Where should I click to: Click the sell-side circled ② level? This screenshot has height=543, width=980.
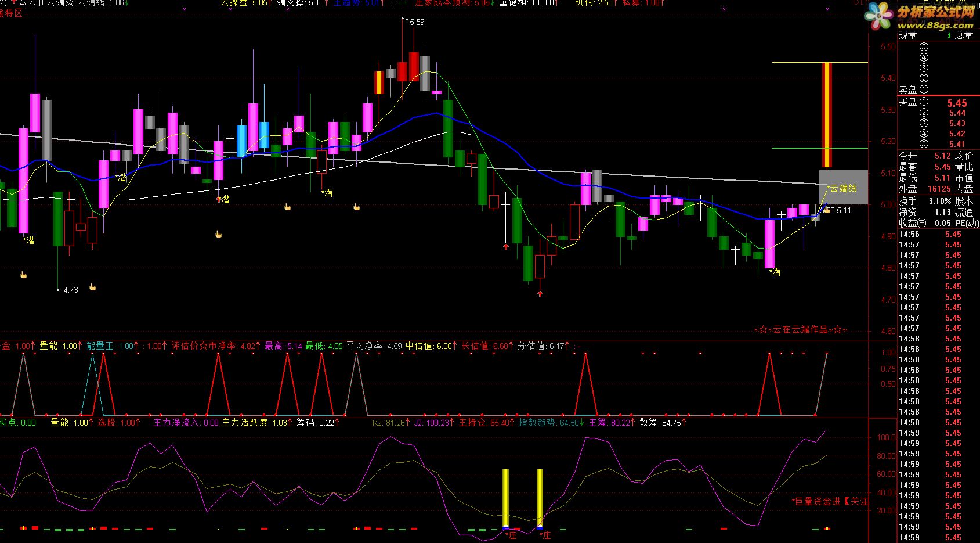pyautogui.click(x=924, y=78)
